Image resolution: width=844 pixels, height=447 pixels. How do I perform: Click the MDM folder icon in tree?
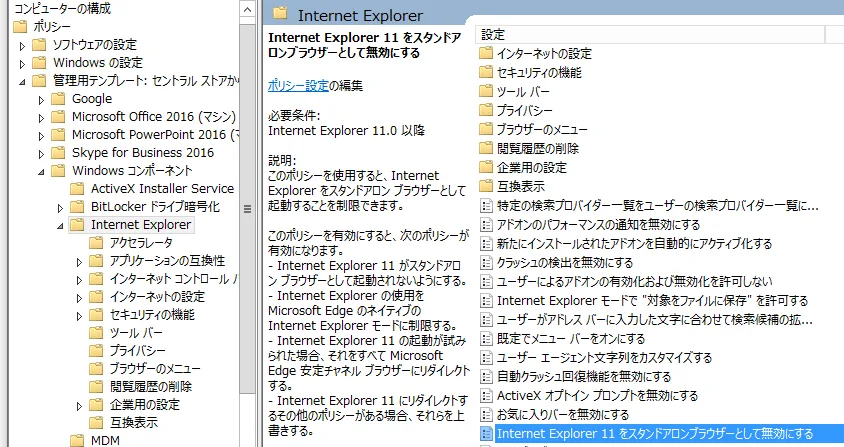click(x=77, y=440)
